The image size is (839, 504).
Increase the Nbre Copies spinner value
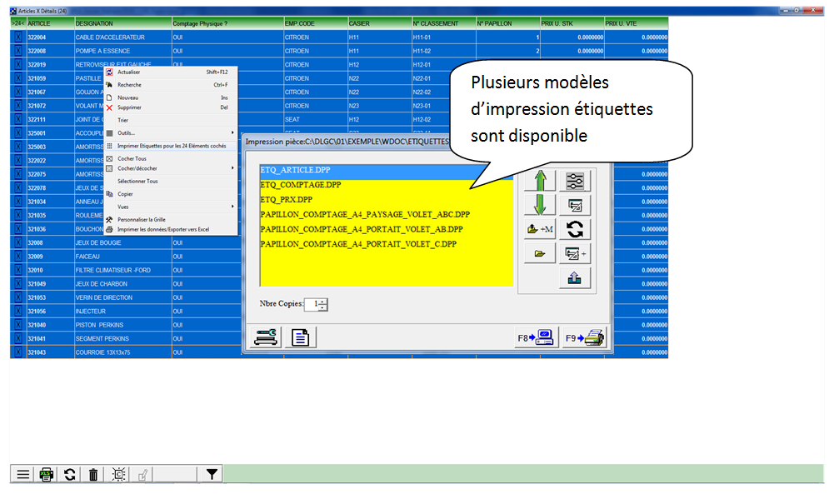click(323, 301)
